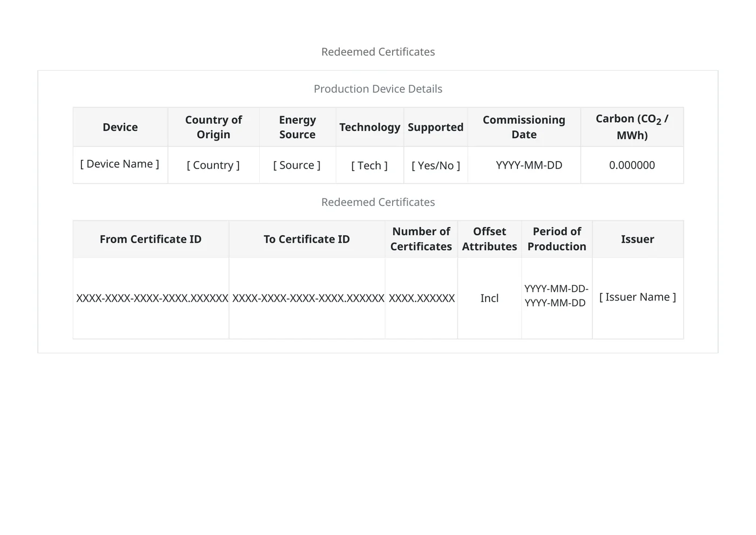Click the To Certificate ID header
756x535 pixels.
point(307,239)
